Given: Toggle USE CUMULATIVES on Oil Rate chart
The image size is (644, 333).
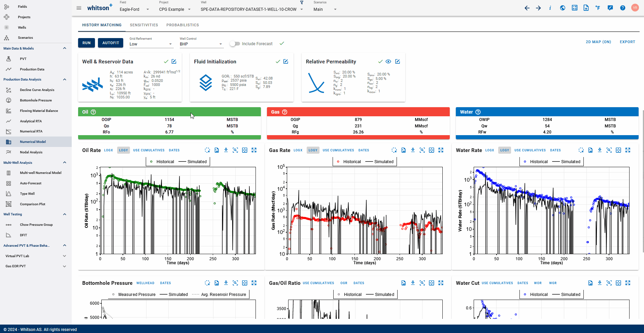Looking at the screenshot, I should (x=149, y=150).
